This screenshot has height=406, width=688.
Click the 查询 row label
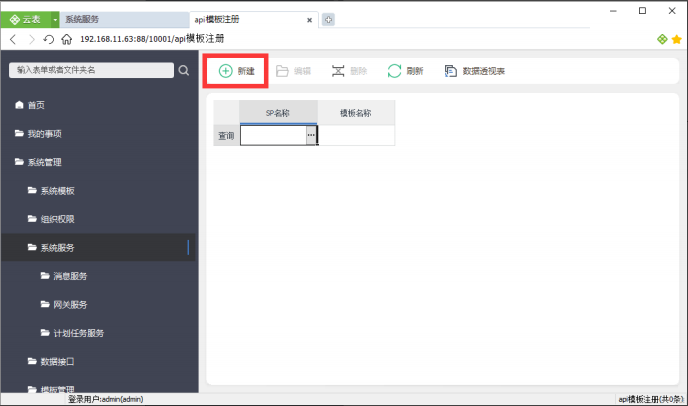(226, 136)
